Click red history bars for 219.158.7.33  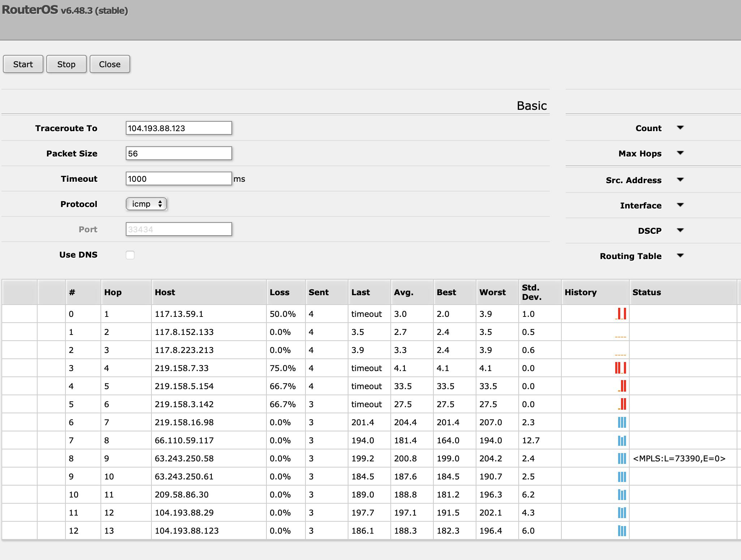[620, 368]
